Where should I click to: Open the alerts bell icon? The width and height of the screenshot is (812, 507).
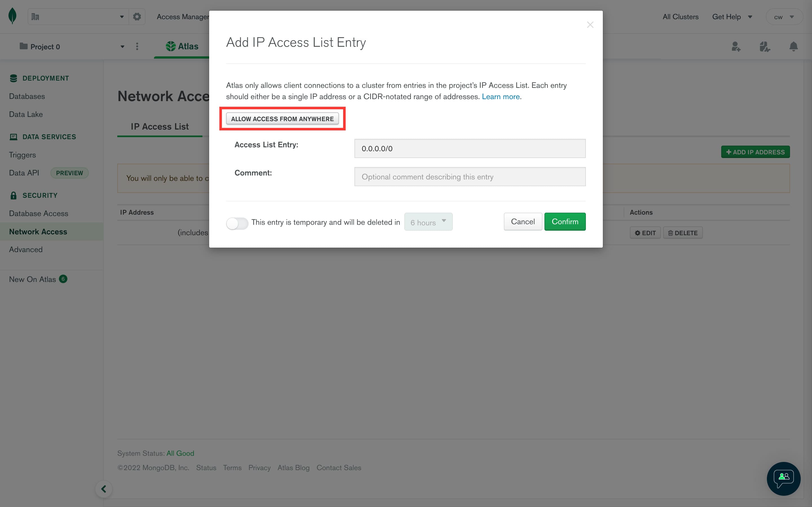pos(794,46)
